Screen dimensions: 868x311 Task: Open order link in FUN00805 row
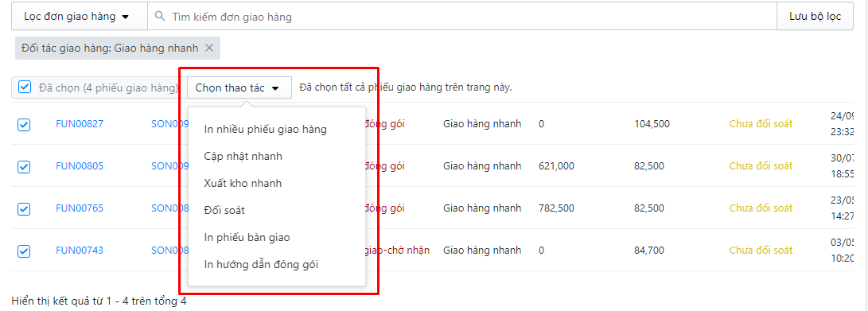tap(170, 166)
